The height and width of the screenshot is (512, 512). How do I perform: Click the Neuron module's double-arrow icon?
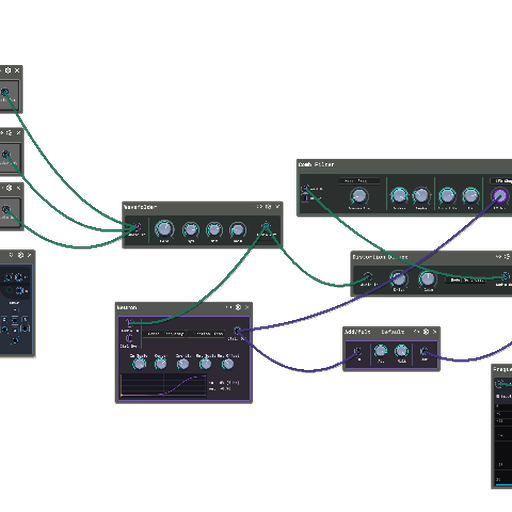tap(229, 307)
